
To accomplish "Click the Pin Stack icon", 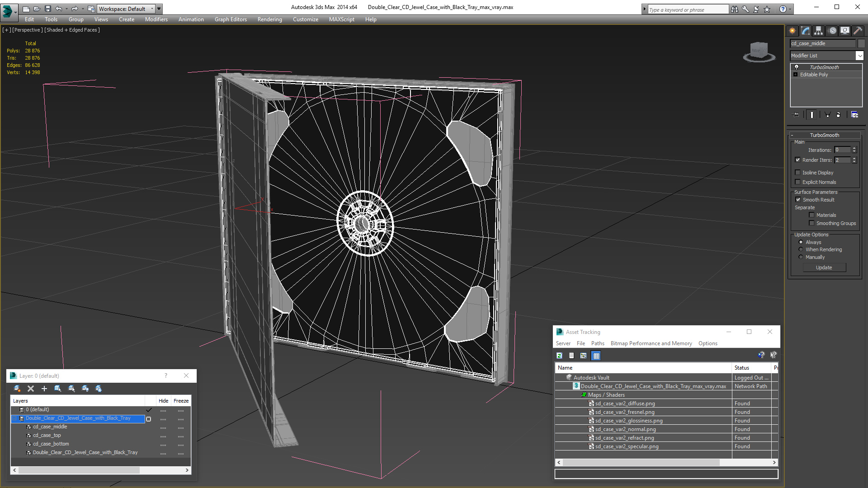I will pos(796,115).
